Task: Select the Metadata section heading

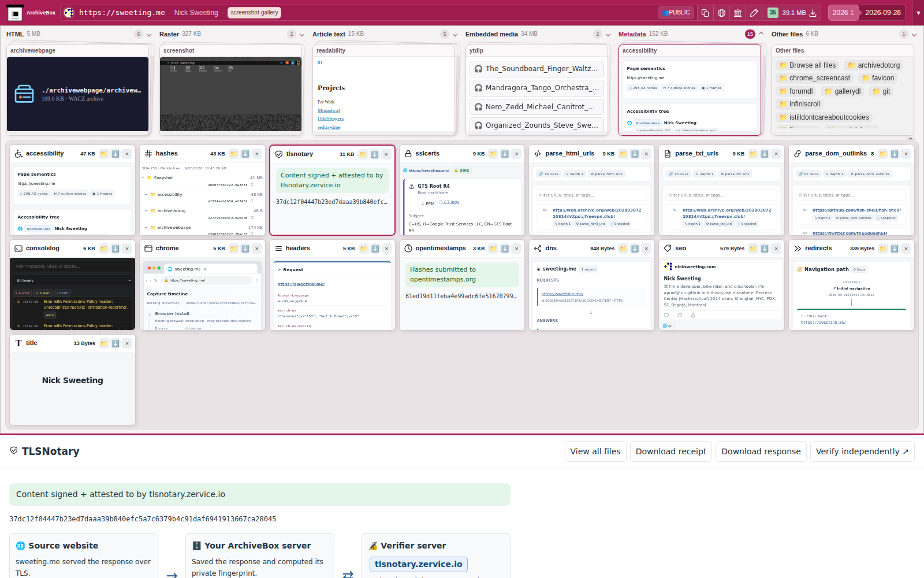Action: tap(632, 34)
